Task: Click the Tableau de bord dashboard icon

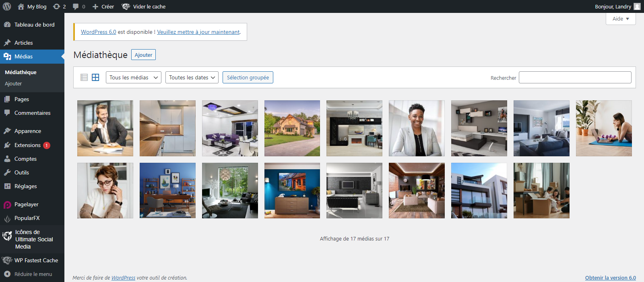Action: pyautogui.click(x=7, y=25)
